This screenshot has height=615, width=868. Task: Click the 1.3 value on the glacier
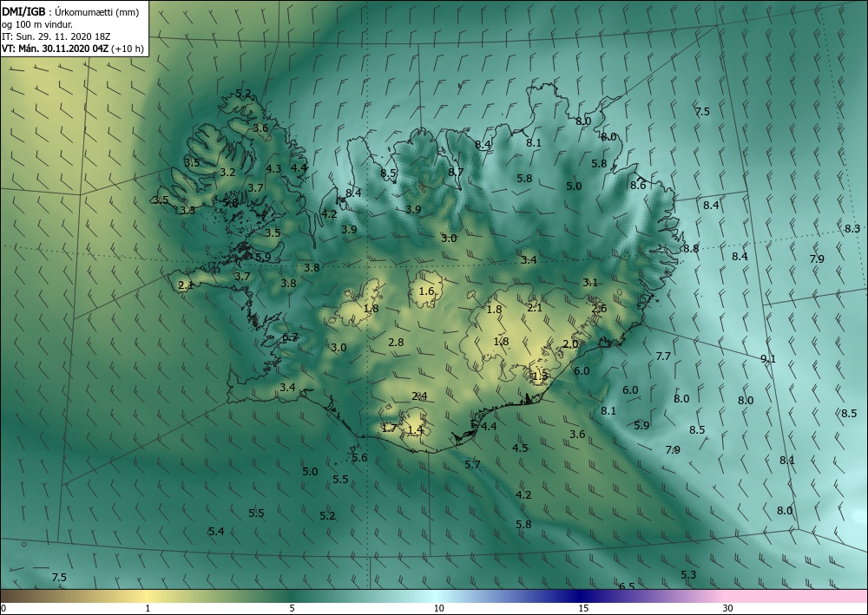click(539, 376)
